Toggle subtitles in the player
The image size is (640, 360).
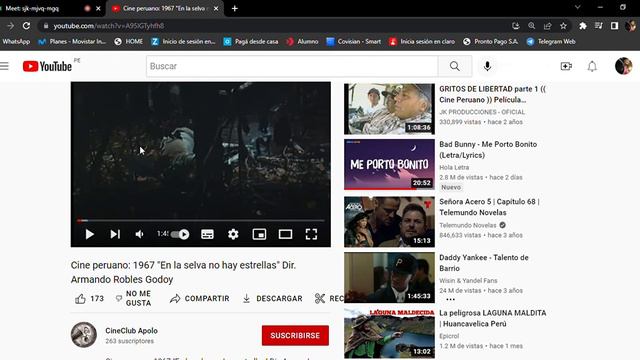[x=207, y=234]
